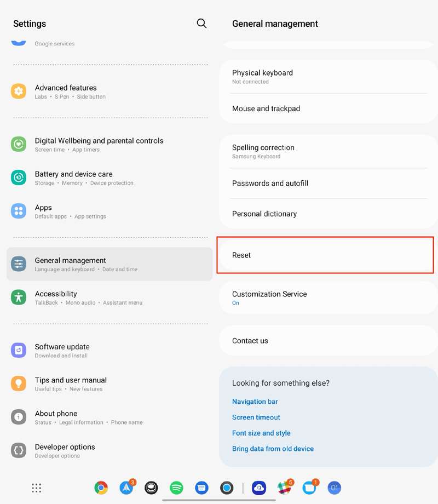
Task: Open Developer options icon
Action: click(19, 450)
